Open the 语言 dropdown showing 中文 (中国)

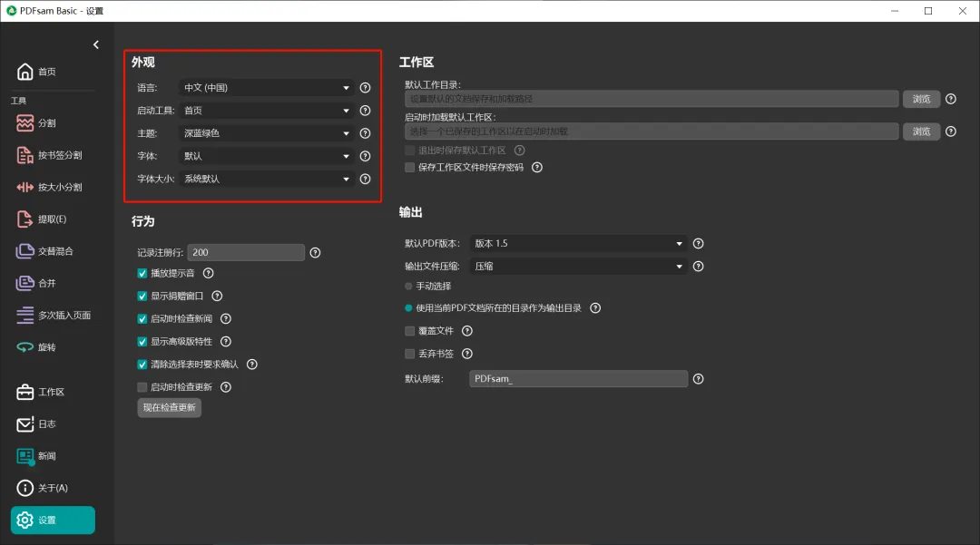(x=268, y=88)
